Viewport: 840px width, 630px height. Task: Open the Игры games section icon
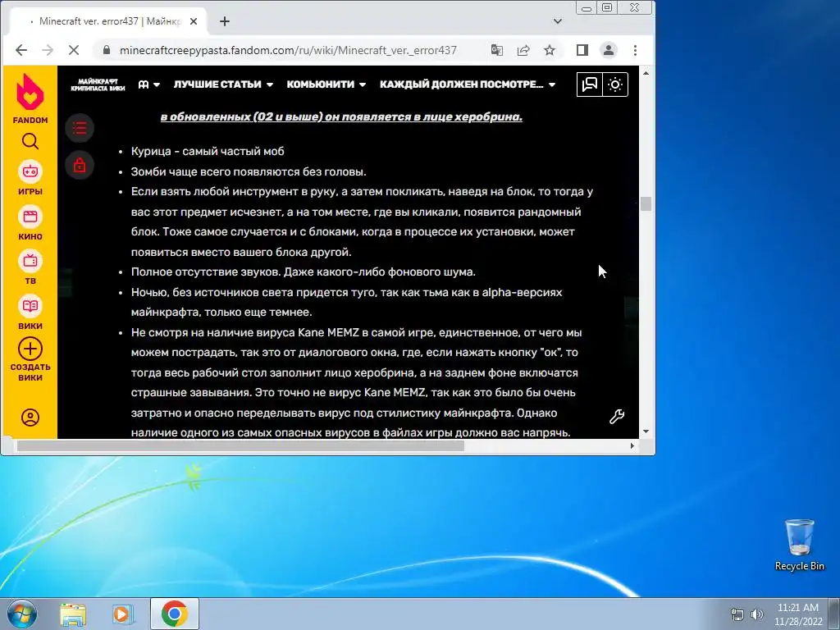pyautogui.click(x=30, y=171)
